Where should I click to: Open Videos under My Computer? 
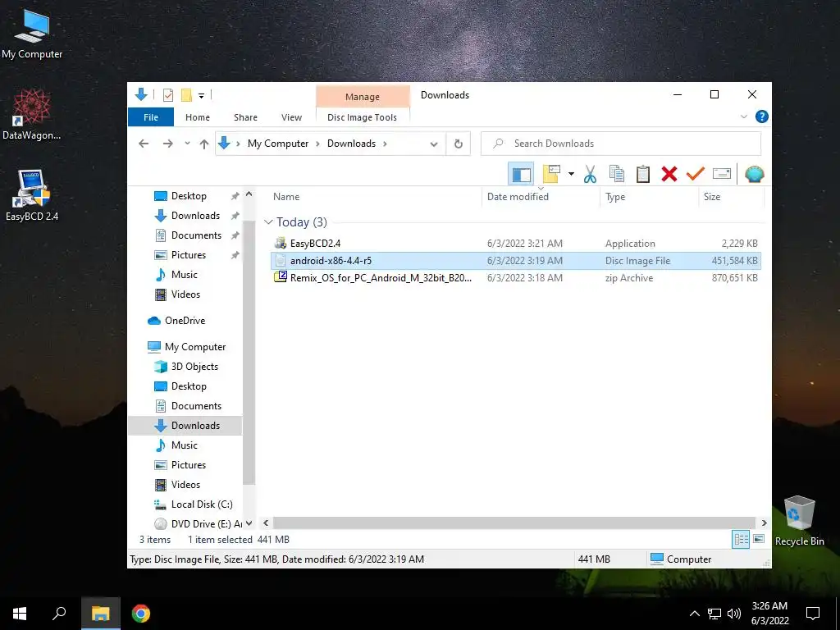(x=185, y=484)
